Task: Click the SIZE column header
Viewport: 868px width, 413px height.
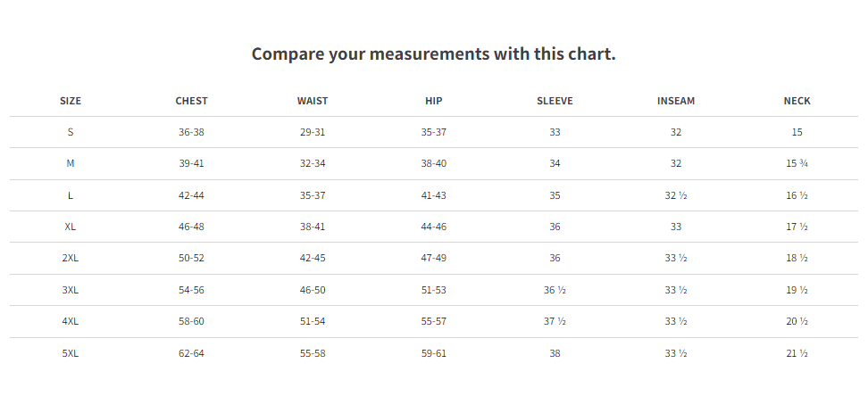Action: pyautogui.click(x=71, y=101)
